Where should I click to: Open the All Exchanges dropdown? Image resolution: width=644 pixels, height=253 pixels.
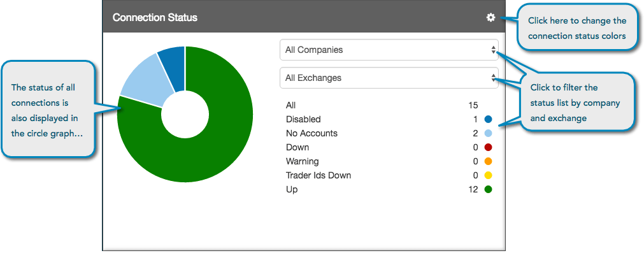(389, 78)
